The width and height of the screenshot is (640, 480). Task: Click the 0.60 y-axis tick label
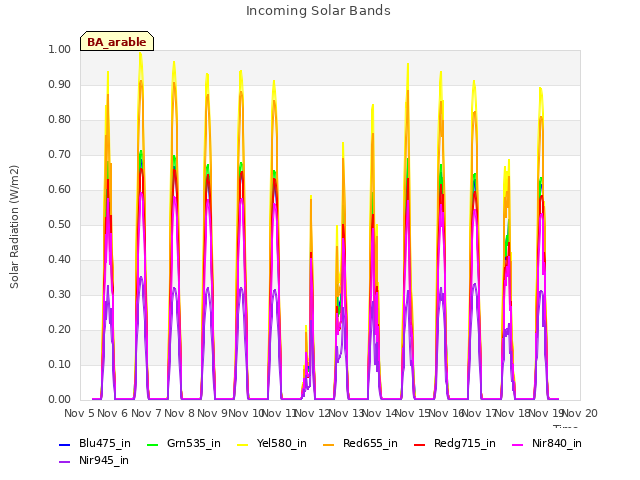click(x=60, y=189)
